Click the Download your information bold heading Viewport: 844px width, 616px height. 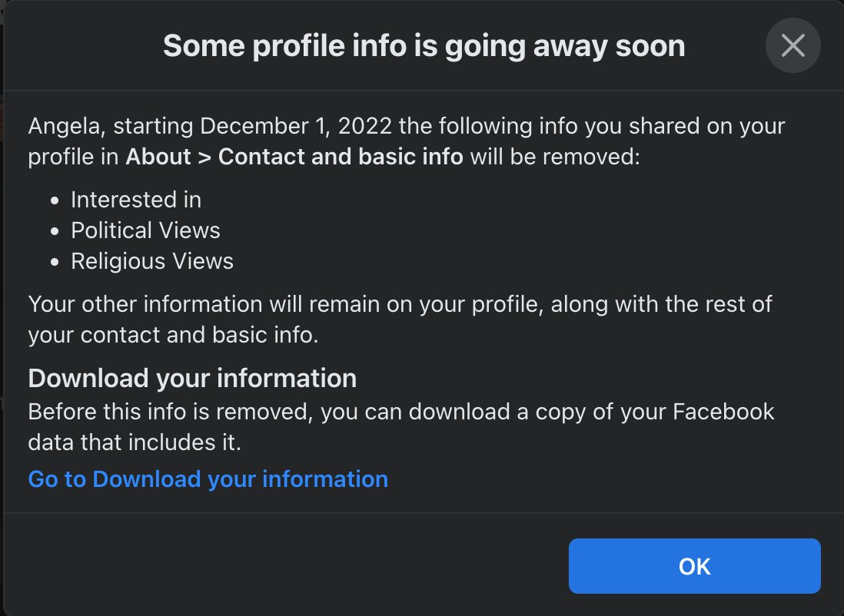[x=192, y=378]
